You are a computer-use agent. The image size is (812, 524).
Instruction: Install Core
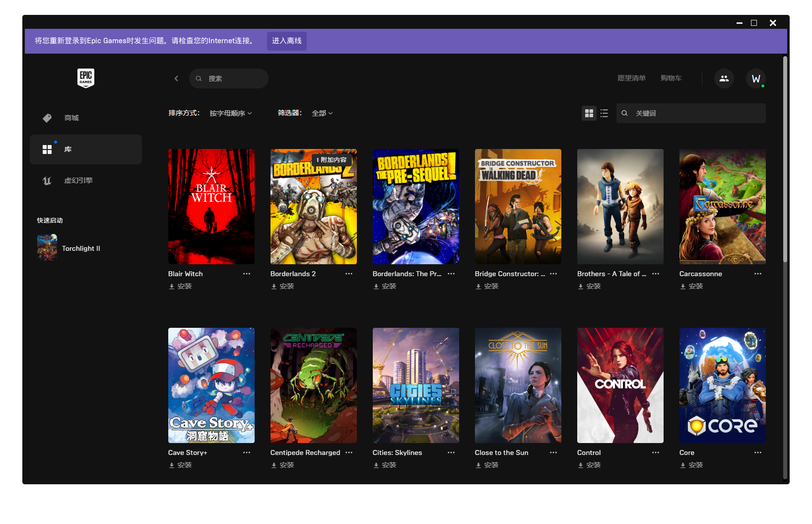tap(691, 465)
